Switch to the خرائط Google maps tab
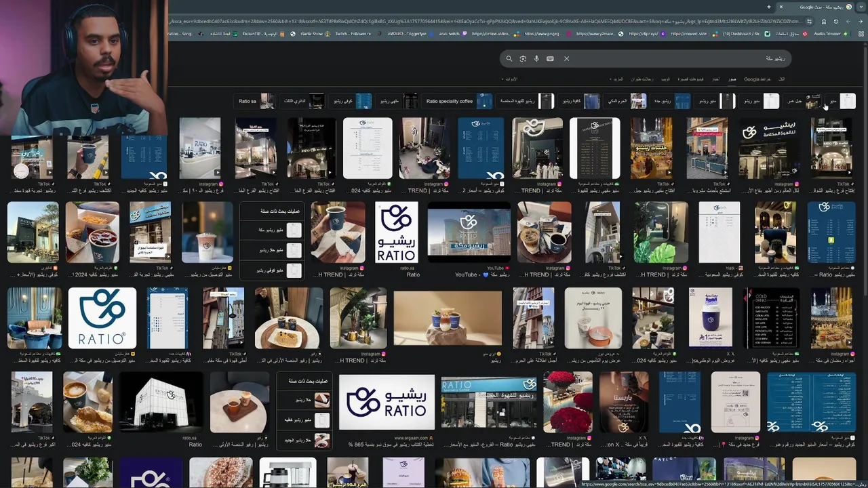868x488 pixels. [x=756, y=79]
